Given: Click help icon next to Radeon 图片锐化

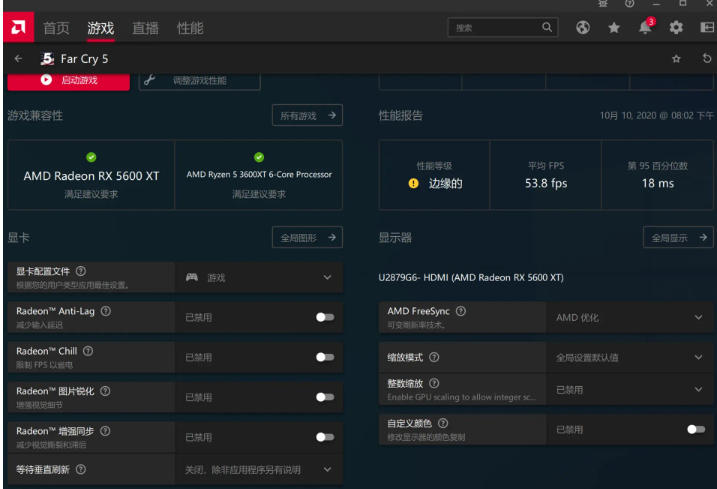Looking at the screenshot, I should pos(105,391).
